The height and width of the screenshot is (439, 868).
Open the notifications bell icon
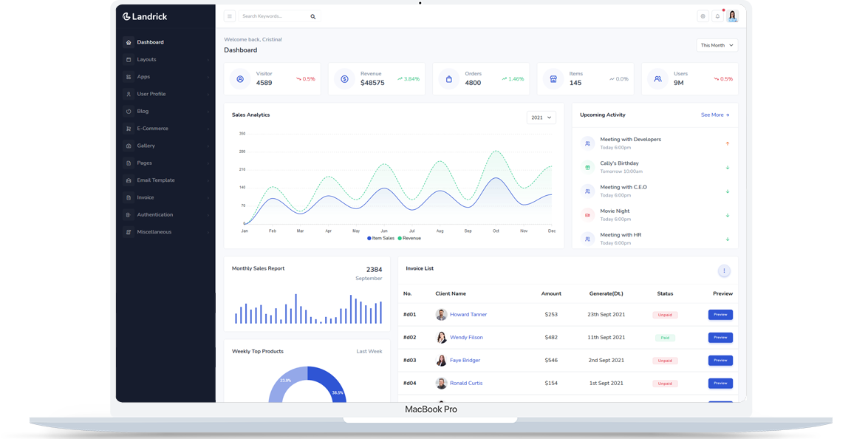[x=717, y=16]
